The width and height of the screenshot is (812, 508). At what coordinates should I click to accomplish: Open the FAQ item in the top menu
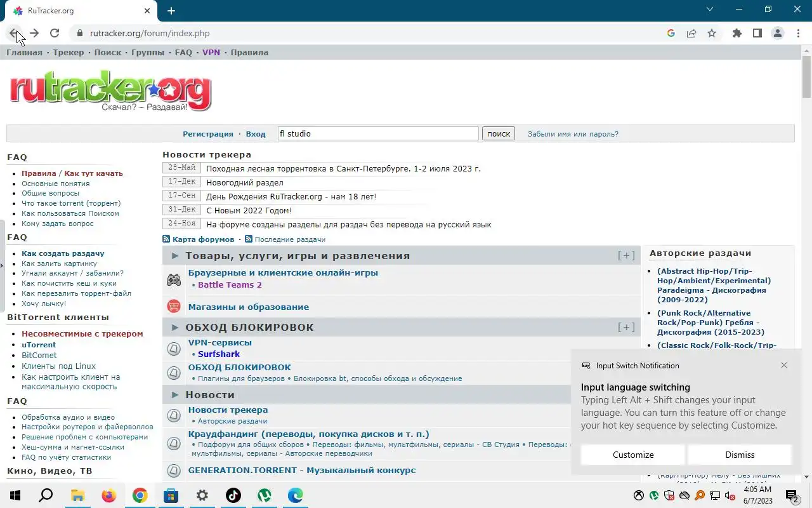[x=183, y=52]
